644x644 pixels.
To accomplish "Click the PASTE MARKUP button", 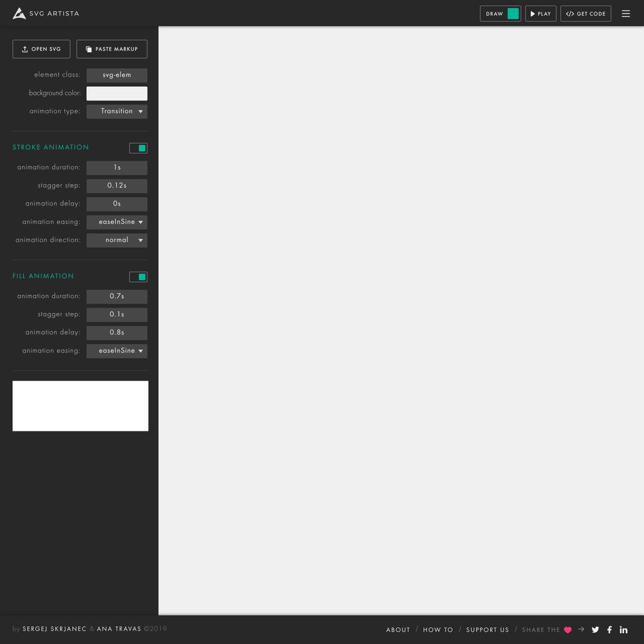I will tap(111, 49).
